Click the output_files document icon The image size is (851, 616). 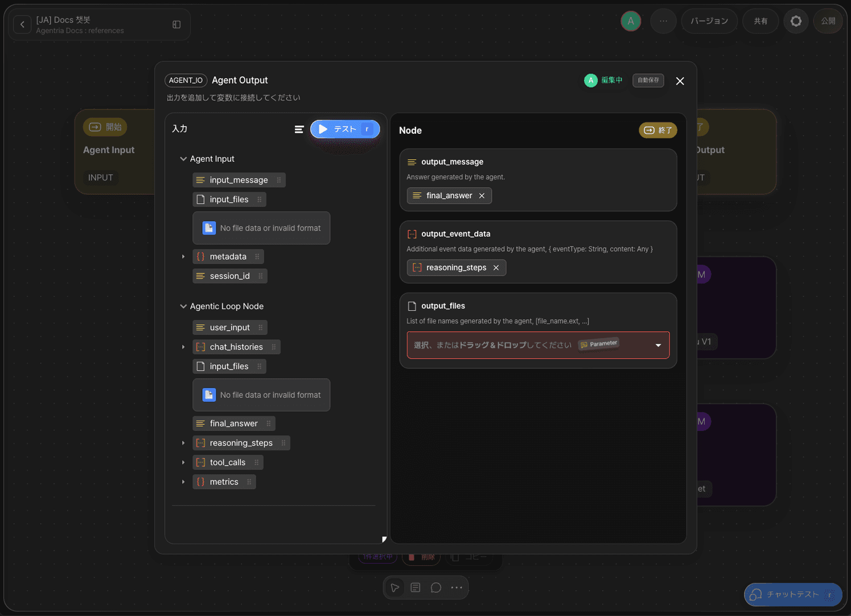(412, 306)
